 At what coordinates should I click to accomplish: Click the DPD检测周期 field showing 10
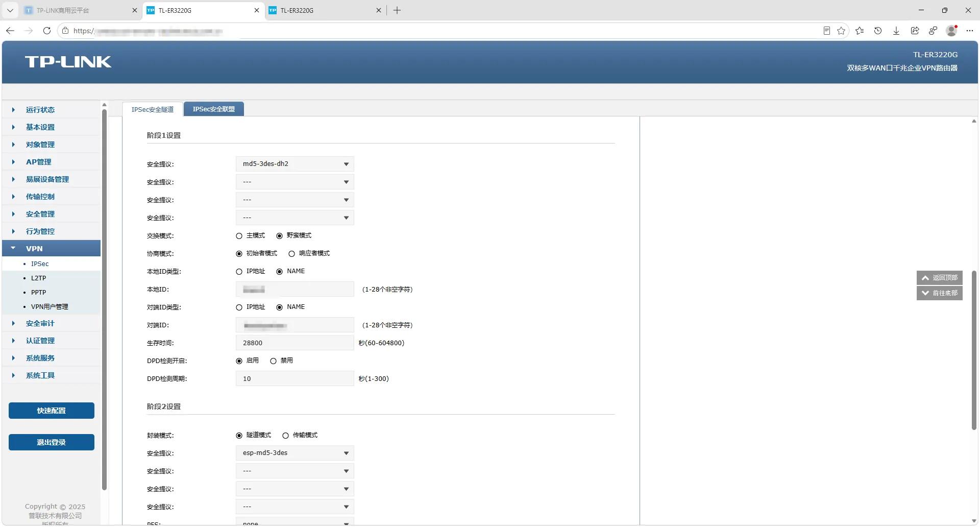click(295, 378)
